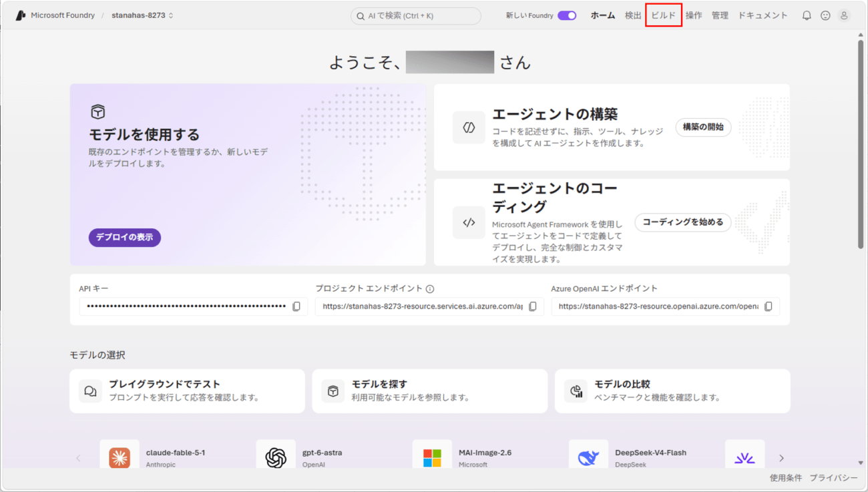The height and width of the screenshot is (492, 868).
Task: Click the feedback smiley face icon
Action: click(825, 15)
